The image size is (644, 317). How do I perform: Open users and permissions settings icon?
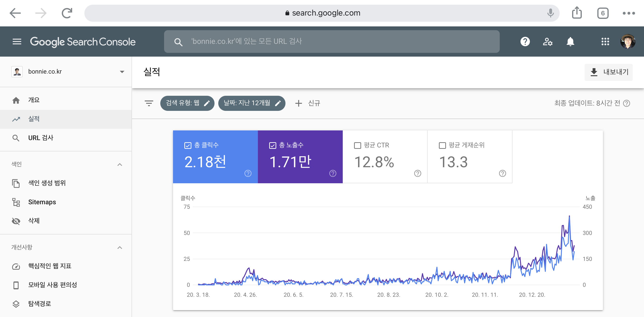547,42
